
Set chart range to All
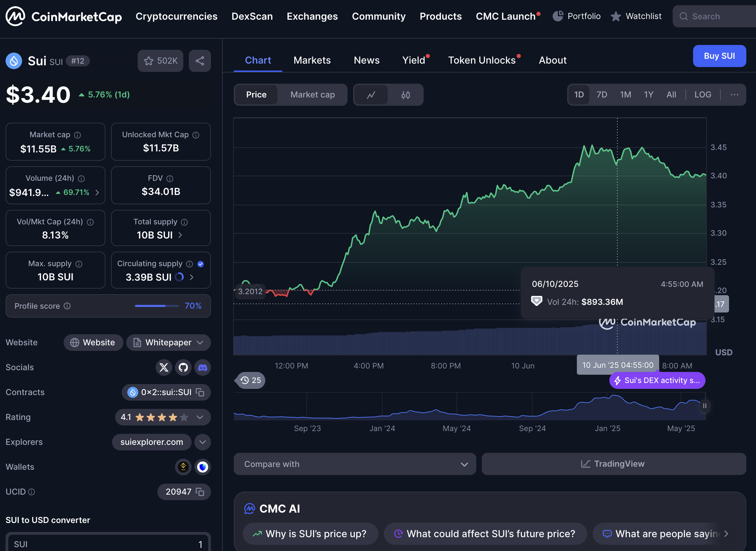click(x=671, y=95)
